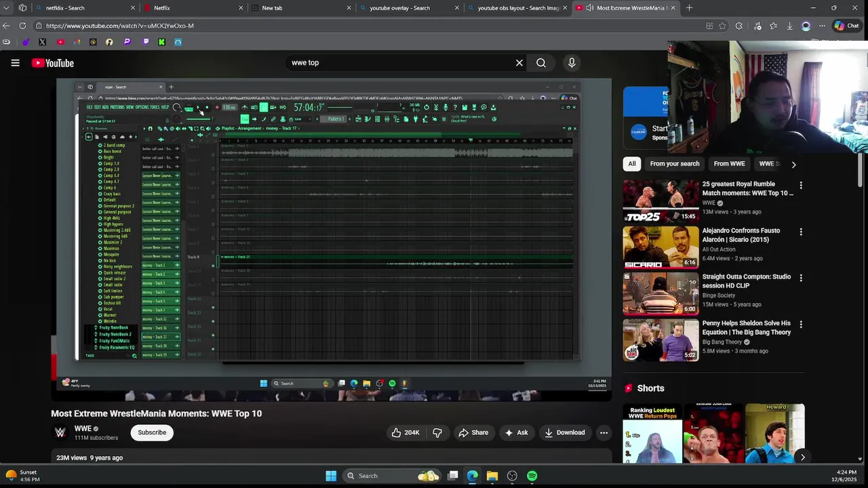
Task: Close the Netflix tab
Action: coord(241,8)
